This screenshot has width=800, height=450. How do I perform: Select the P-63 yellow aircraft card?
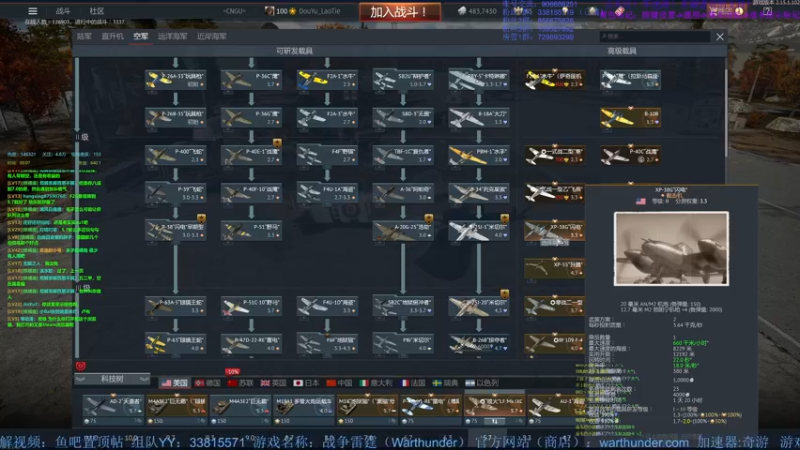tap(176, 344)
